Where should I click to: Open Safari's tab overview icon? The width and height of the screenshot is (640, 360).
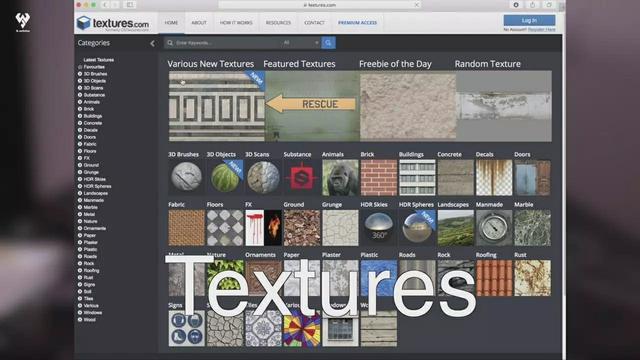549,5
